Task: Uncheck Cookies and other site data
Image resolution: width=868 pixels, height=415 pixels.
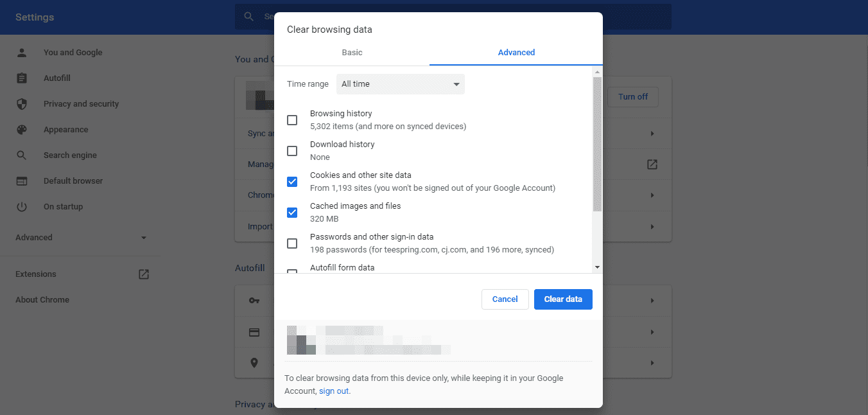Action: [292, 182]
